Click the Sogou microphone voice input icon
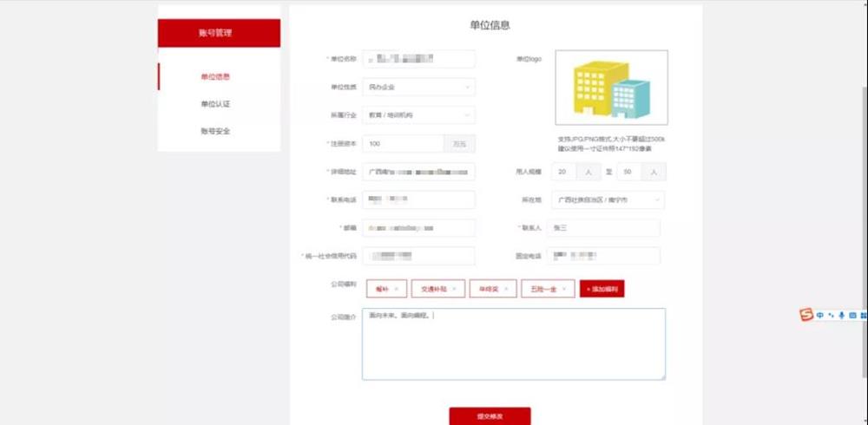This screenshot has width=868, height=425. coord(841,315)
